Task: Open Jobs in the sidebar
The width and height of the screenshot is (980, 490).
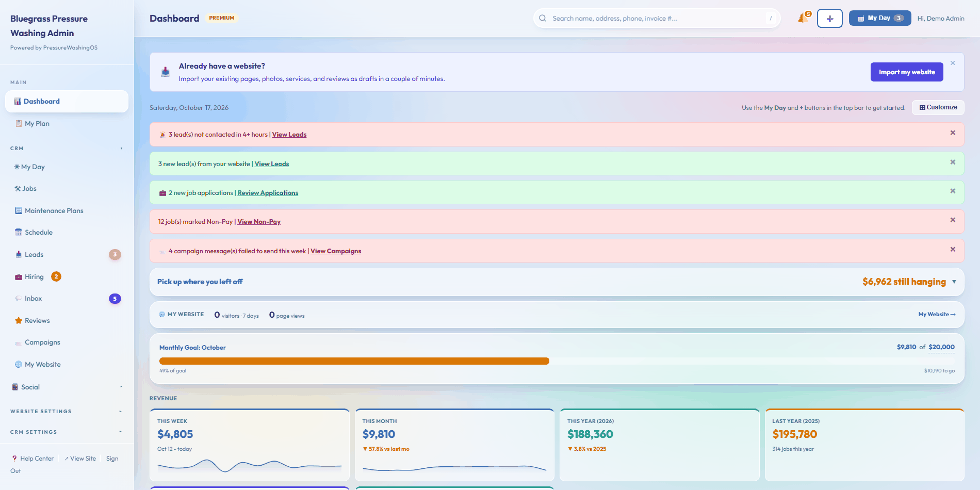Action: tap(67, 188)
